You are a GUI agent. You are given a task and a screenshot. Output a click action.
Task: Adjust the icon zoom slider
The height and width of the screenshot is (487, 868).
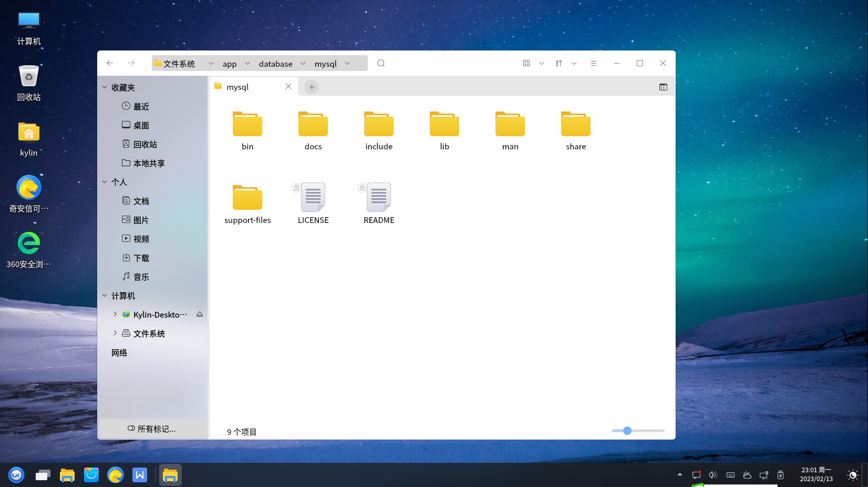pyautogui.click(x=627, y=431)
